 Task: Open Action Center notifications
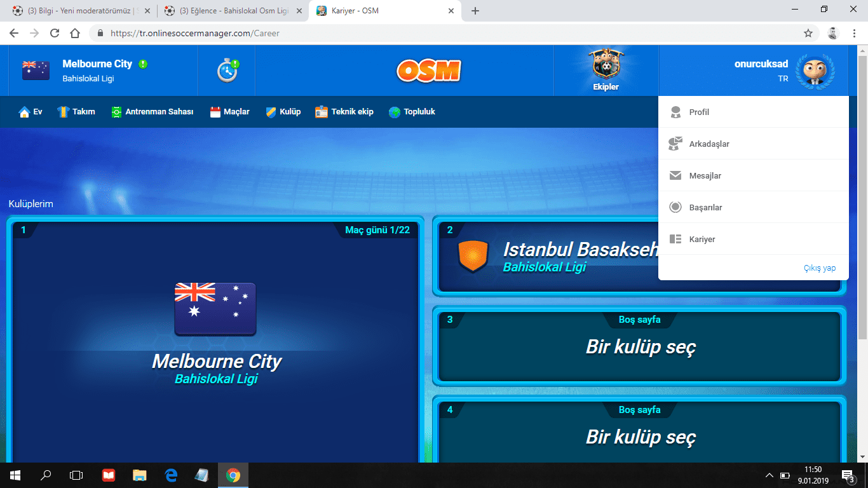click(848, 475)
